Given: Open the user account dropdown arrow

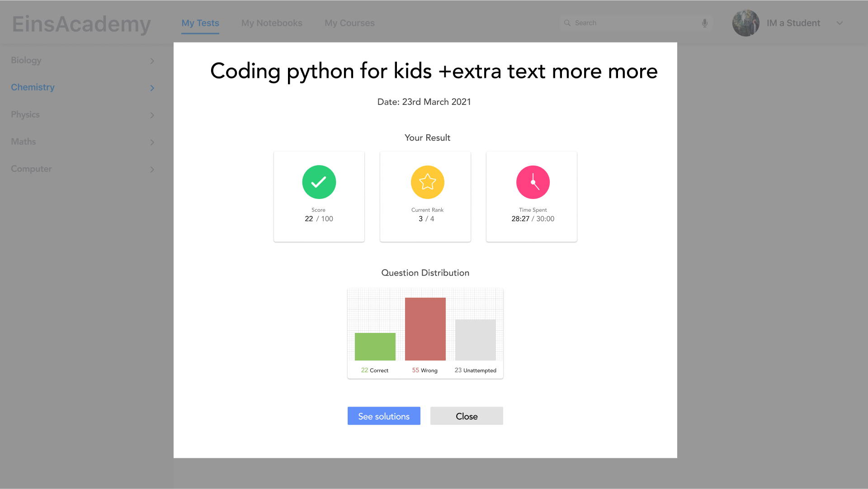Looking at the screenshot, I should tap(840, 23).
